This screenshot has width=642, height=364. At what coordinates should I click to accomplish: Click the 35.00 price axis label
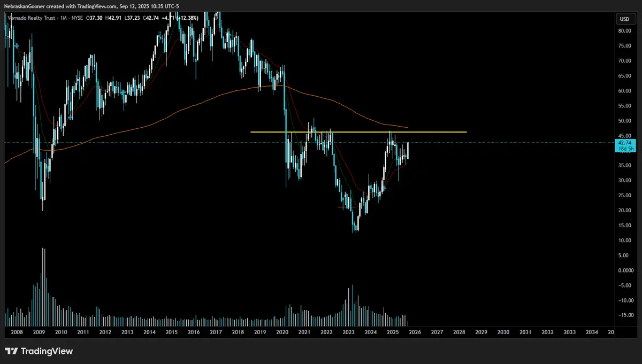click(x=624, y=166)
